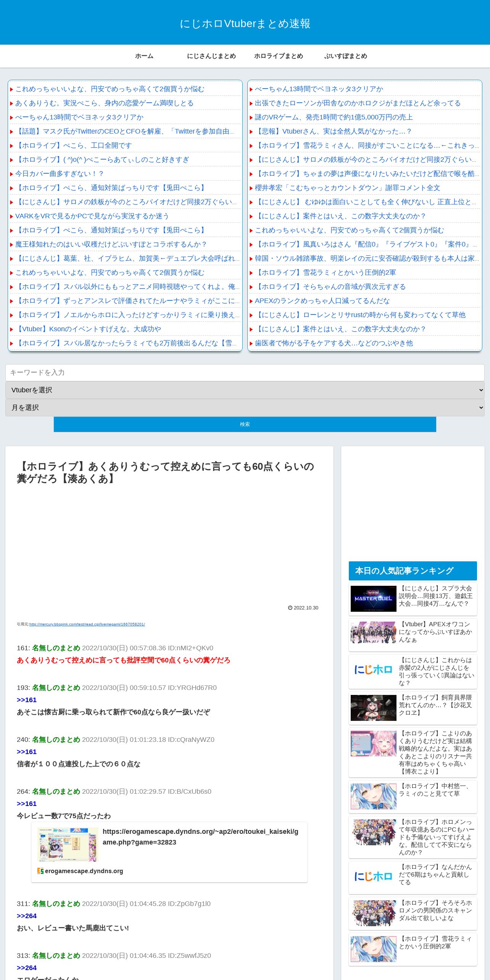Open the マスク氏がTwitterのCEOとCFOを解雇 link
490x980 pixels.
(x=125, y=131)
